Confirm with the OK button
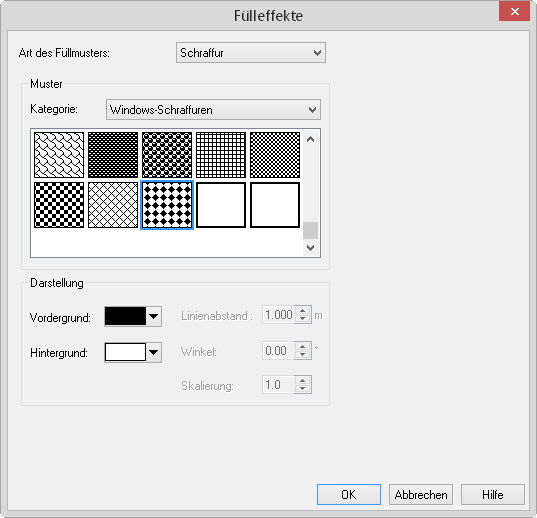The height and width of the screenshot is (518, 537). tap(349, 494)
